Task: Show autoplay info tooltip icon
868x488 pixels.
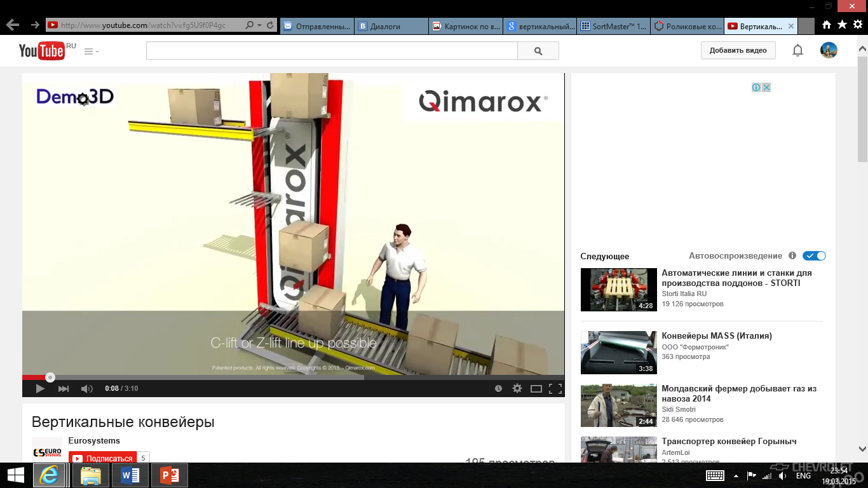Action: [x=792, y=255]
